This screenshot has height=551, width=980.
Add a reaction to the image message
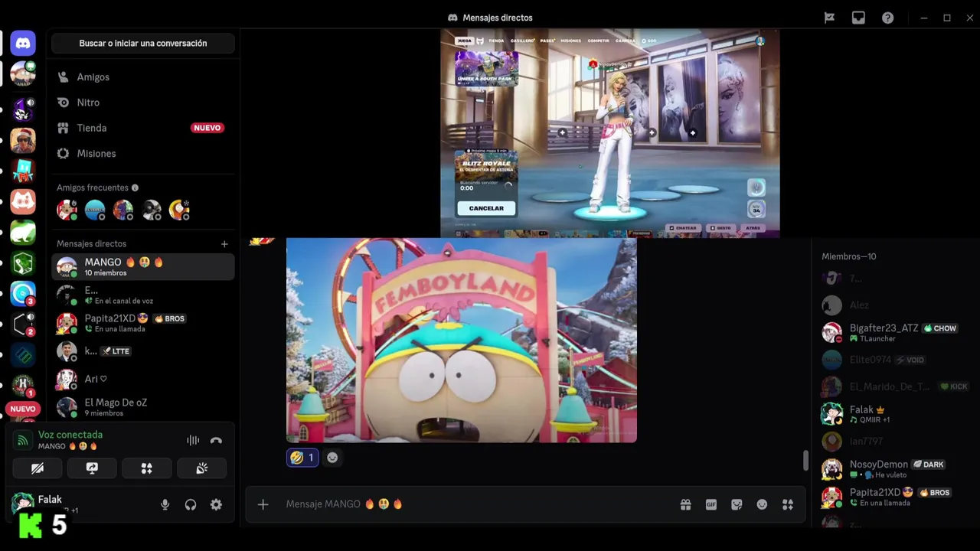(332, 458)
